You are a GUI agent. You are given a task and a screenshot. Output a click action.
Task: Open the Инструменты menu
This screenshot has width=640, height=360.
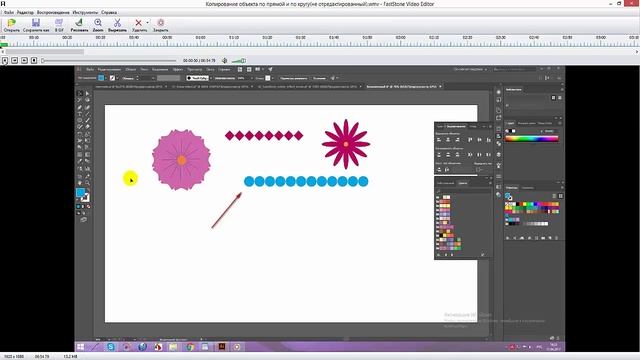[x=85, y=12]
